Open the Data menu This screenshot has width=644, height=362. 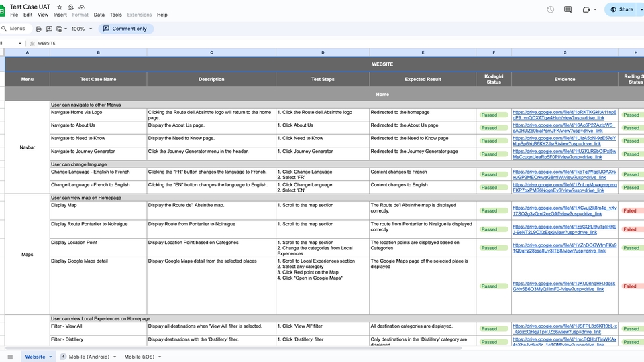(x=99, y=15)
